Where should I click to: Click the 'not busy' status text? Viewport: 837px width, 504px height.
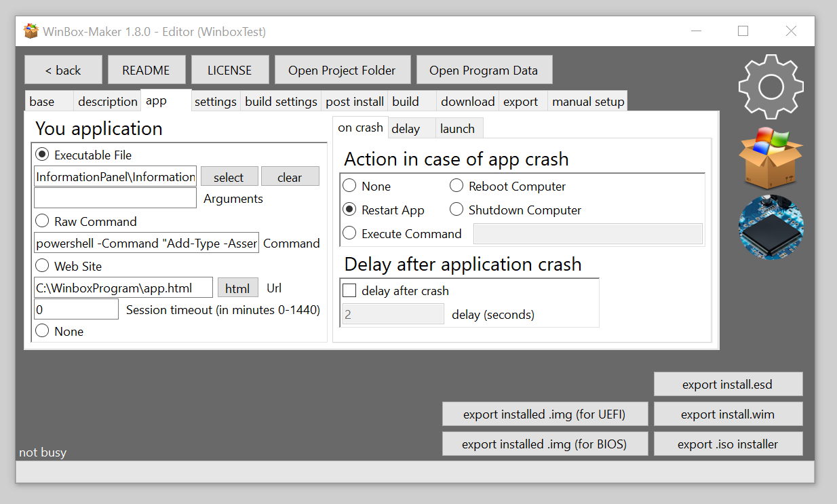(43, 452)
